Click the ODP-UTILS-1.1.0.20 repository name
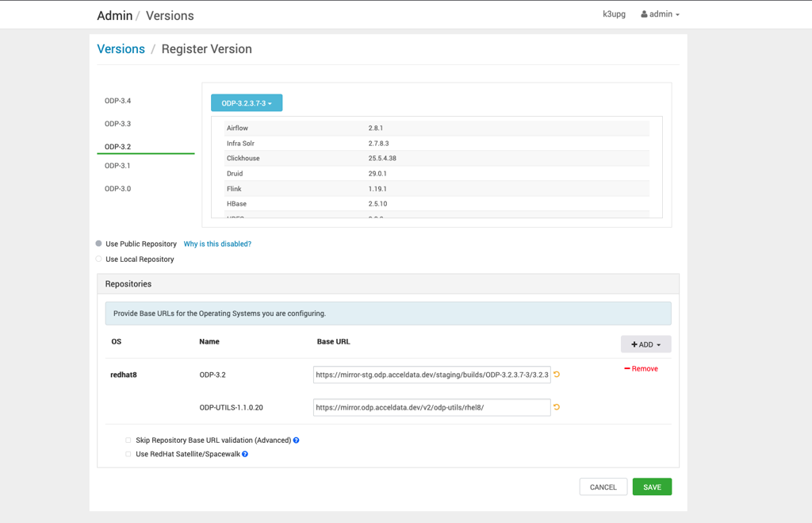 click(x=231, y=407)
